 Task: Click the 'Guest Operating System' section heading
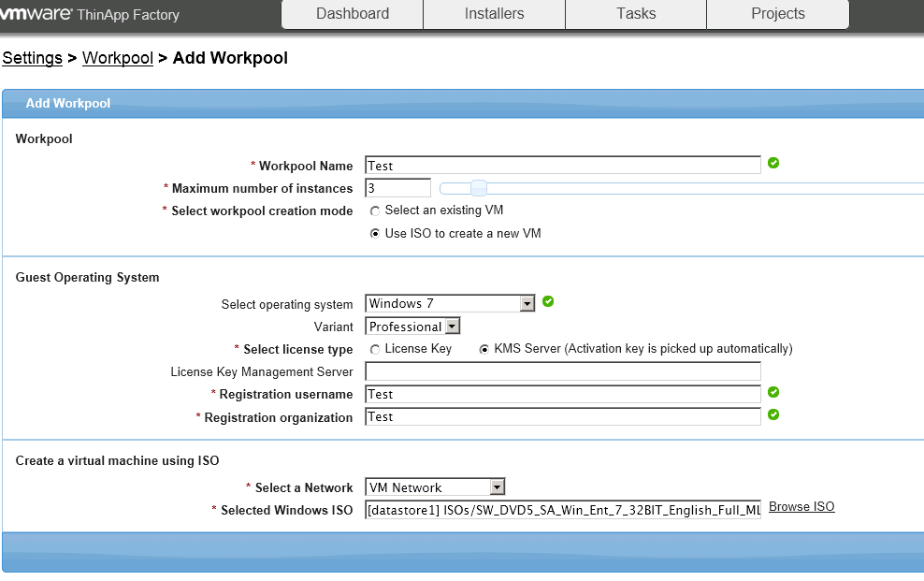coord(87,278)
